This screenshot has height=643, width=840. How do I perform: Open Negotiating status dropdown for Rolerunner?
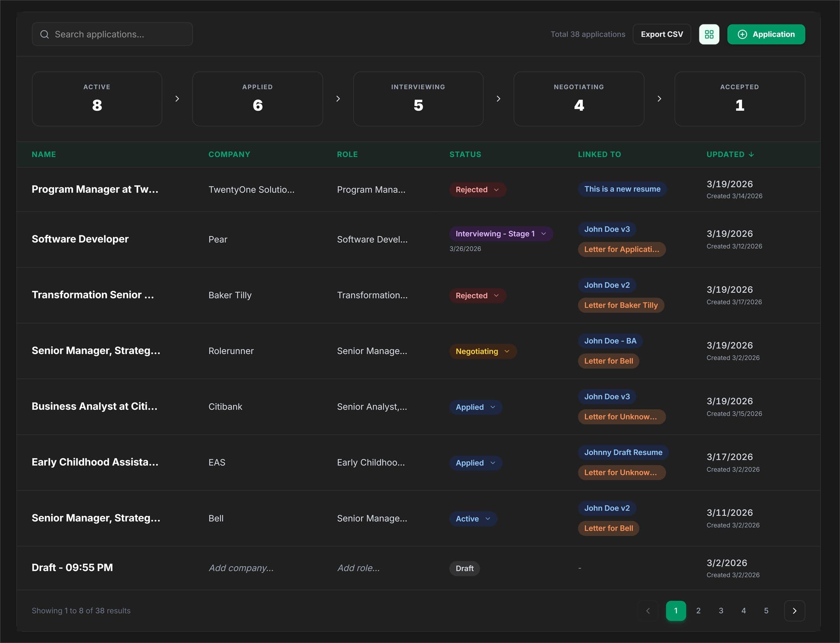coord(483,351)
